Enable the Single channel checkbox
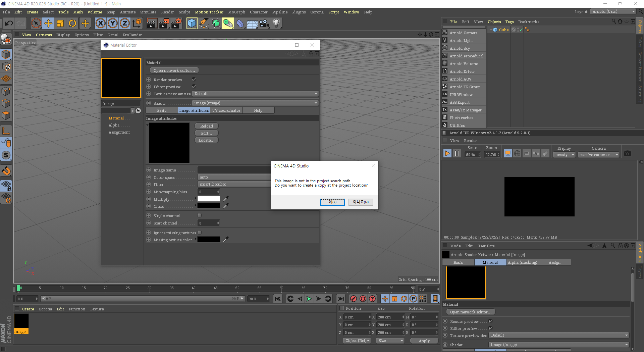The height and width of the screenshot is (352, 644). pos(200,215)
